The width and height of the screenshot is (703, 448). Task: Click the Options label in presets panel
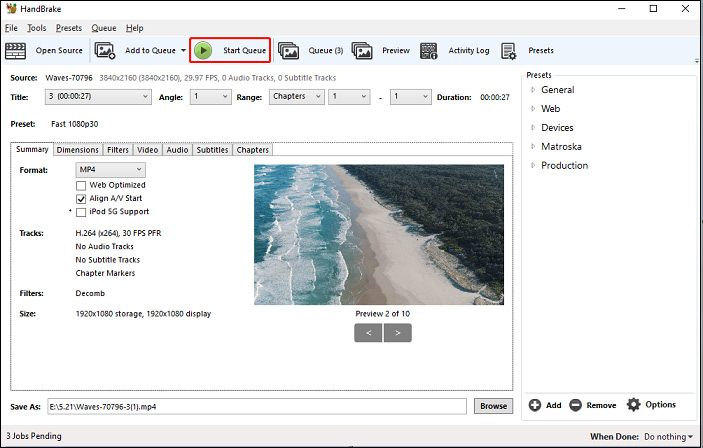click(x=660, y=405)
